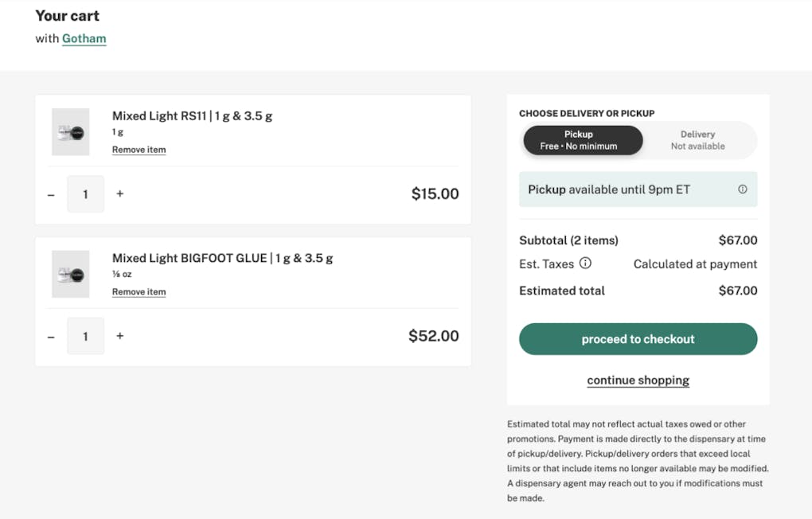Click the proceed to checkout button
Screen dimensions: 812x519
(x=638, y=339)
